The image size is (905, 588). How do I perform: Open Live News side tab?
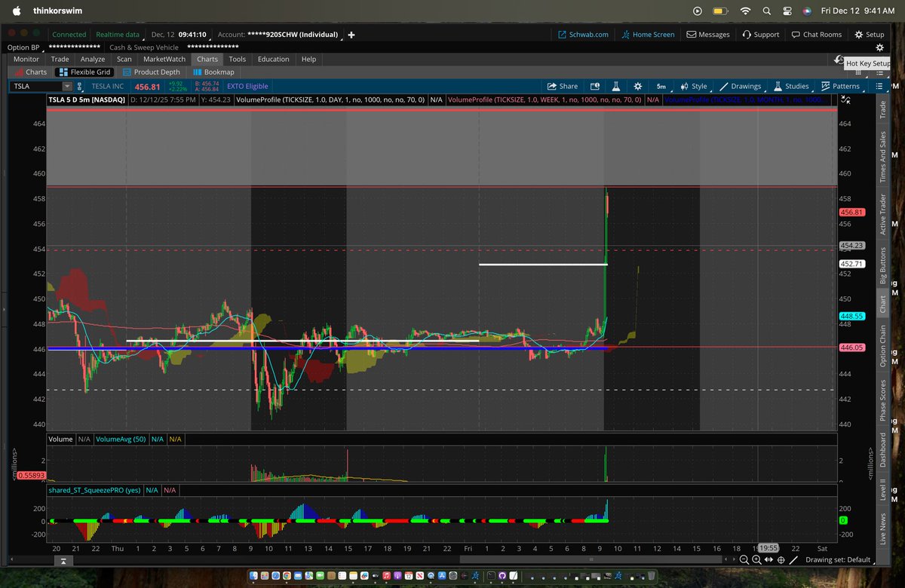click(883, 529)
